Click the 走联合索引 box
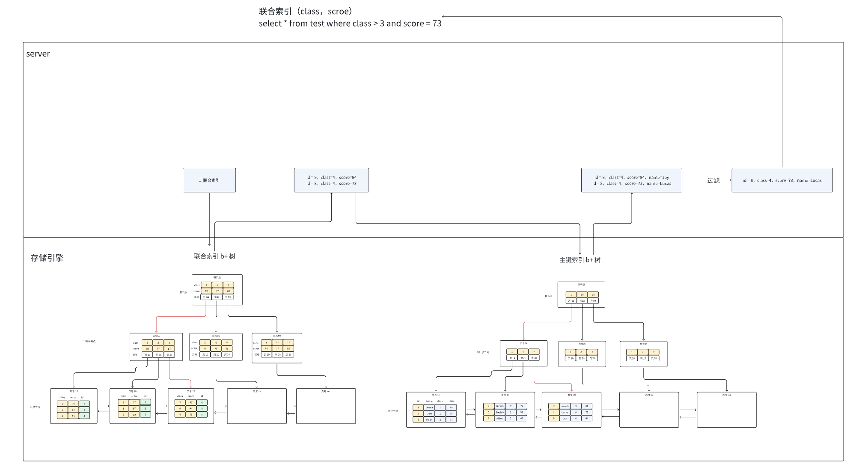868x470 pixels. pyautogui.click(x=209, y=180)
